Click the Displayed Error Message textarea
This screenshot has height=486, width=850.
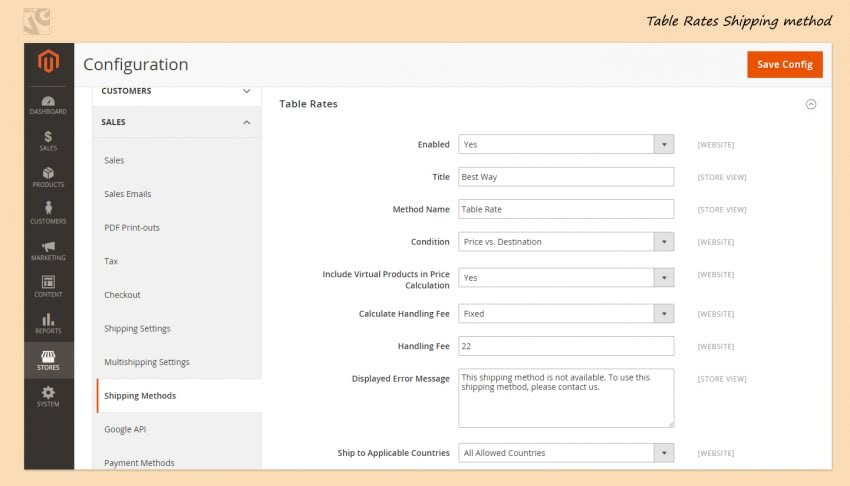click(566, 398)
